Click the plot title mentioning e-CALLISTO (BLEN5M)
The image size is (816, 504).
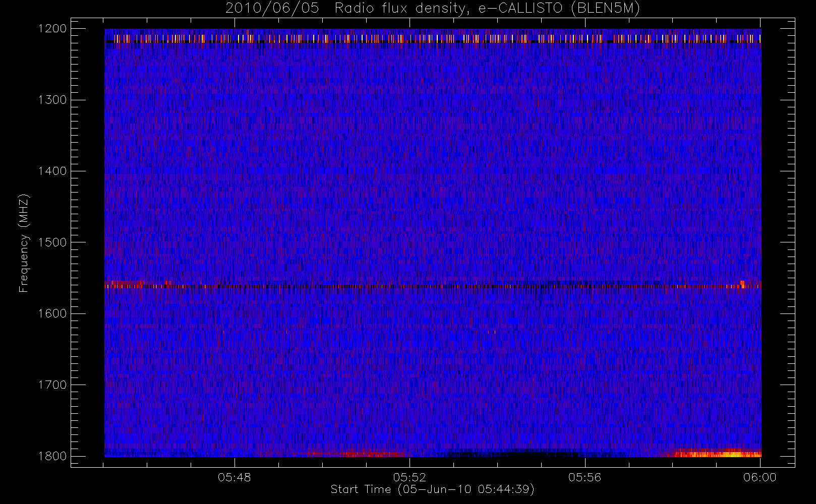coord(433,9)
